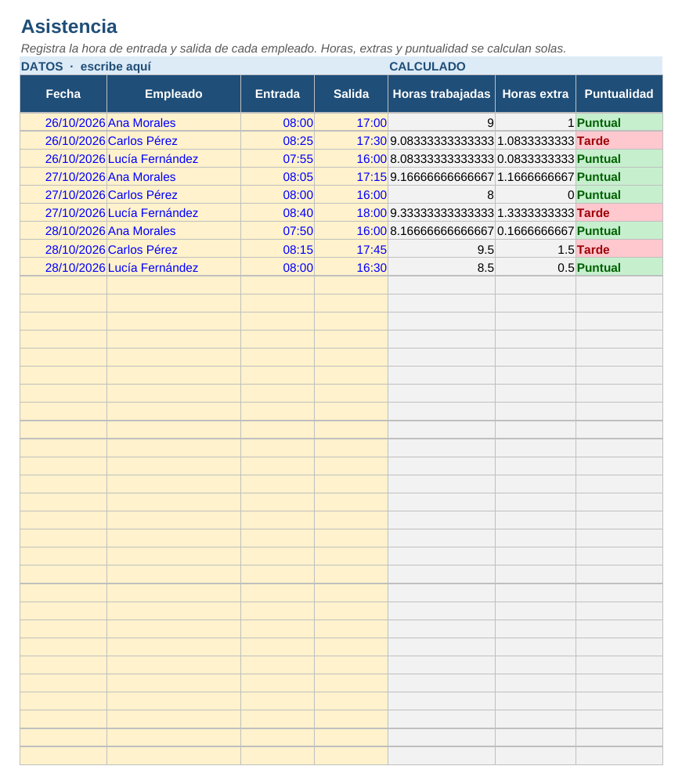Select the Horas trabajadas header cell
682x784 pixels.
tap(442, 93)
